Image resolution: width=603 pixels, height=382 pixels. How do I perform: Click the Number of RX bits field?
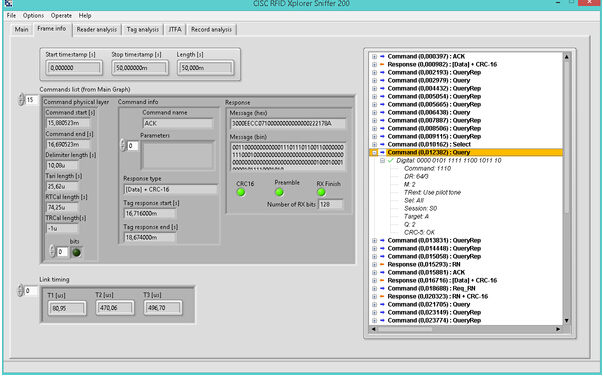click(x=330, y=204)
